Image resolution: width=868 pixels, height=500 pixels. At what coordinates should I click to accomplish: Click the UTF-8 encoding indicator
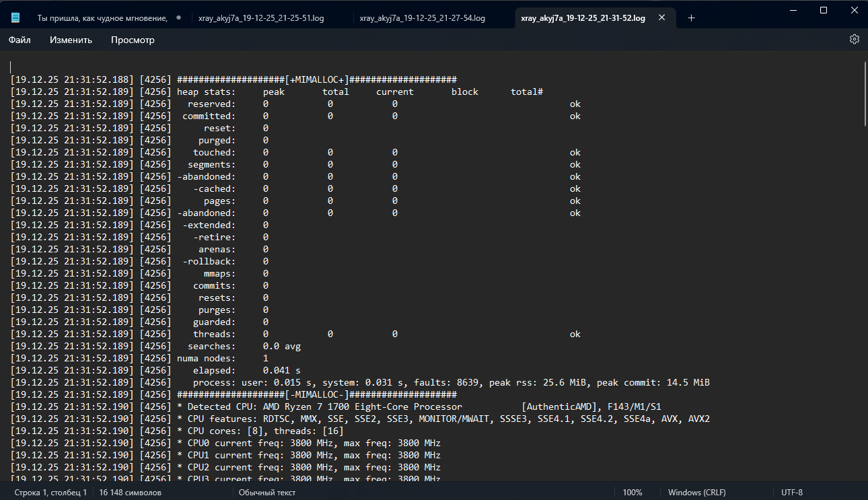click(791, 493)
